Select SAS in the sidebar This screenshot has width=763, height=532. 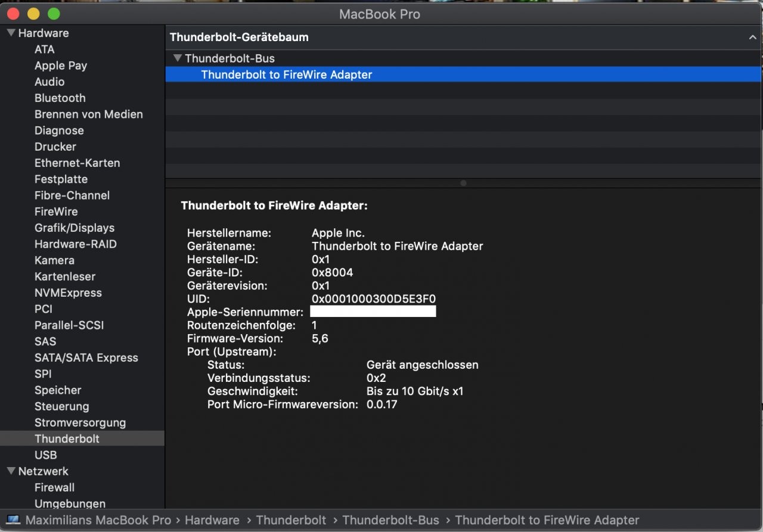point(45,341)
